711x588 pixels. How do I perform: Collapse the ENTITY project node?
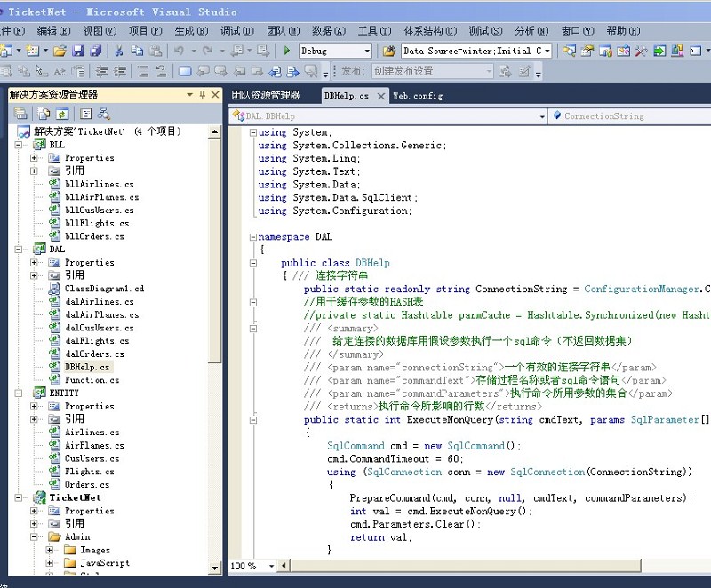(19, 393)
